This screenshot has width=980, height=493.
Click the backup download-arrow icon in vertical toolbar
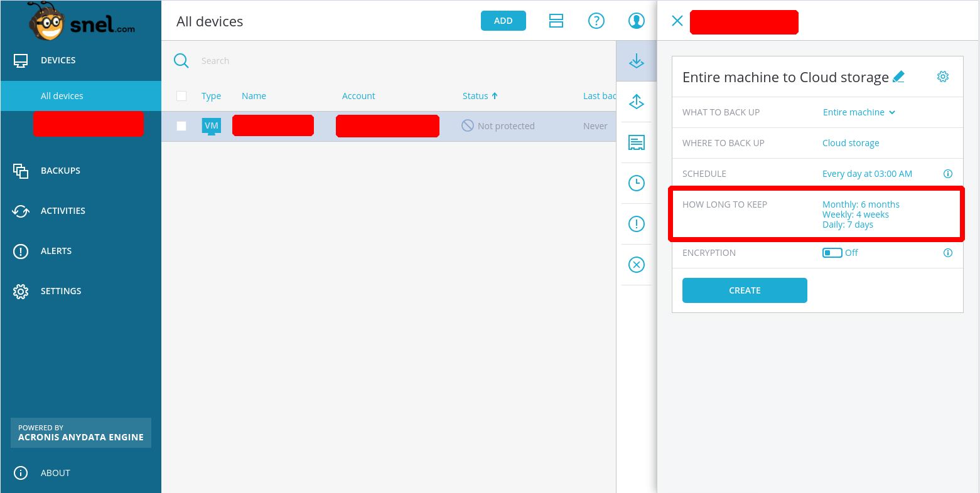pos(636,61)
